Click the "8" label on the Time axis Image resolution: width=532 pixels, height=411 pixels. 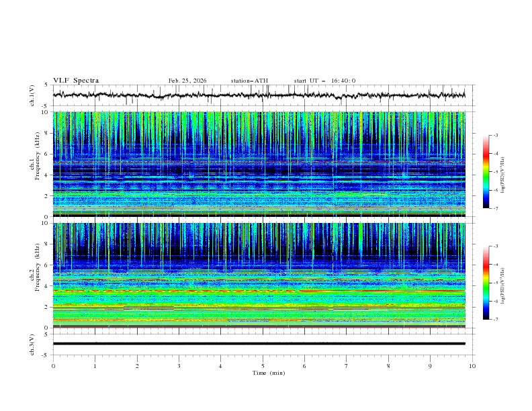tap(388, 366)
